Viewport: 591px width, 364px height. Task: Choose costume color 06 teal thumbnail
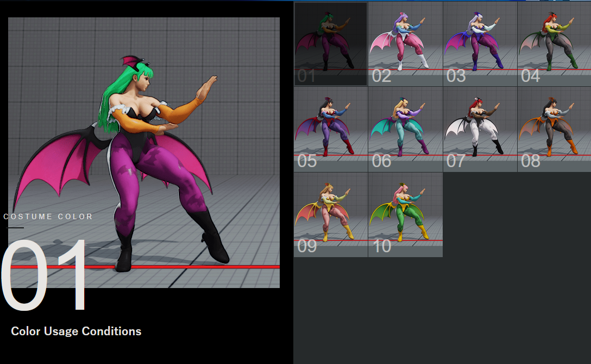[x=405, y=130]
